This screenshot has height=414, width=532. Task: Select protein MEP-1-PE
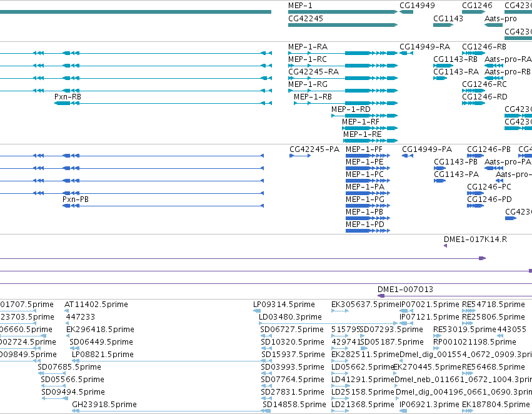click(x=364, y=162)
